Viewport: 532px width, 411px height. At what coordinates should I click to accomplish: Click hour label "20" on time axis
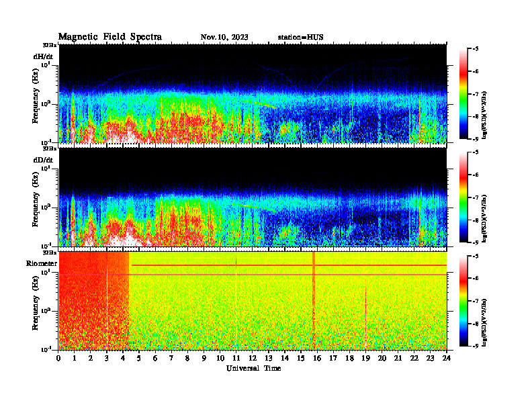(x=382, y=358)
